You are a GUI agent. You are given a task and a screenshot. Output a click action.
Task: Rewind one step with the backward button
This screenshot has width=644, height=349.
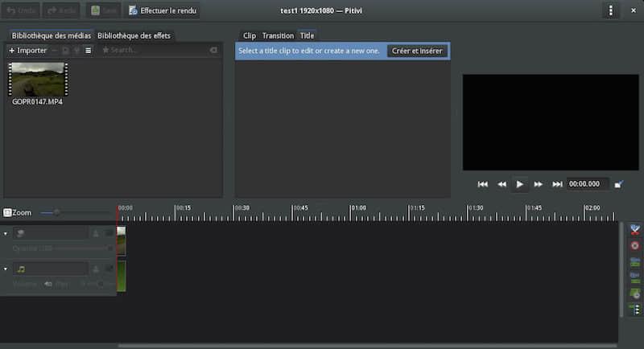tap(502, 184)
